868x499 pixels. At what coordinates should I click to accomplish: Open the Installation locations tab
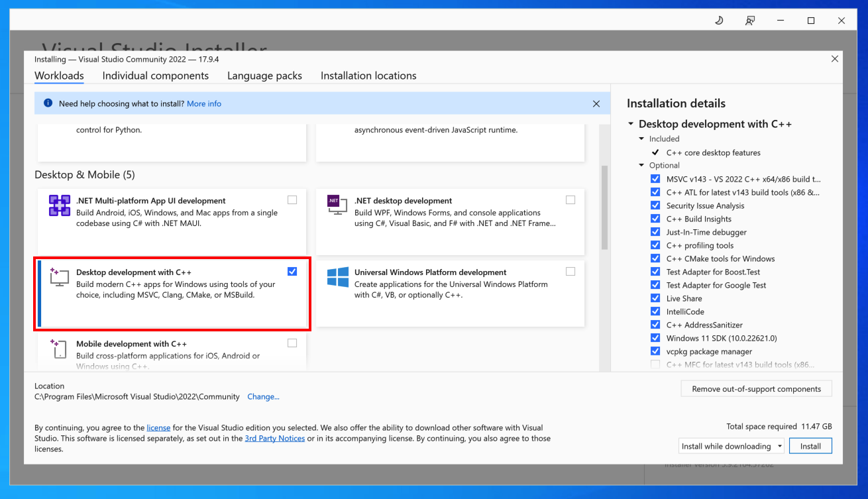tap(368, 76)
